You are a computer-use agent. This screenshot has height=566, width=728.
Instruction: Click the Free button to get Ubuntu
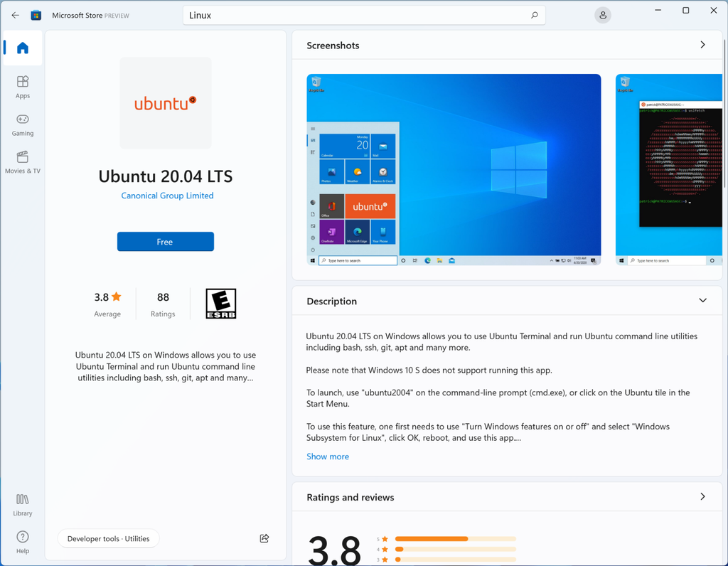[x=165, y=241]
